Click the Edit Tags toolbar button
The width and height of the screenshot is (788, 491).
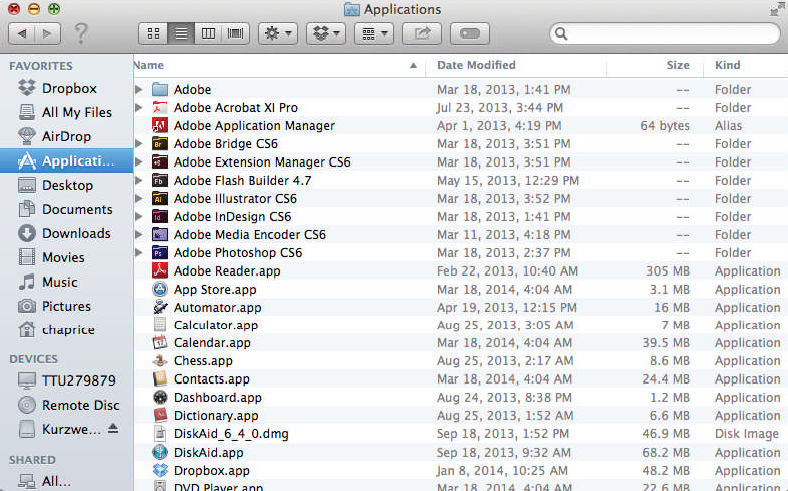pyautogui.click(x=470, y=34)
